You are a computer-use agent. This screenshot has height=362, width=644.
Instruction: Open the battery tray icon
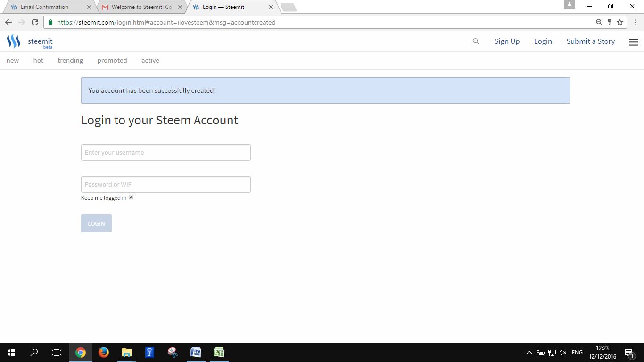(x=541, y=353)
